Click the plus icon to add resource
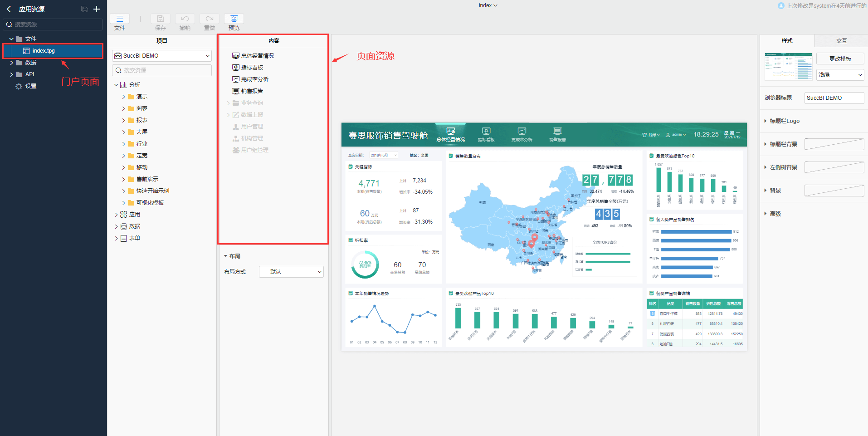Screen dimensions: 868x436 (97, 9)
